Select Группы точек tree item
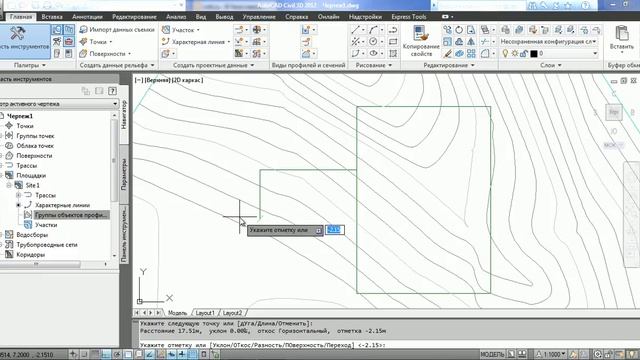Viewport: 640px width, 360px height. coord(35,136)
